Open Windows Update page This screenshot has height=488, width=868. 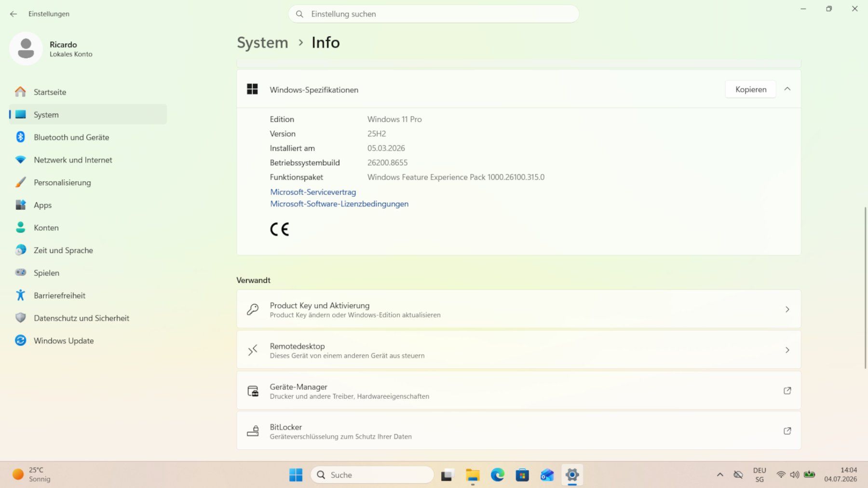tap(88, 341)
